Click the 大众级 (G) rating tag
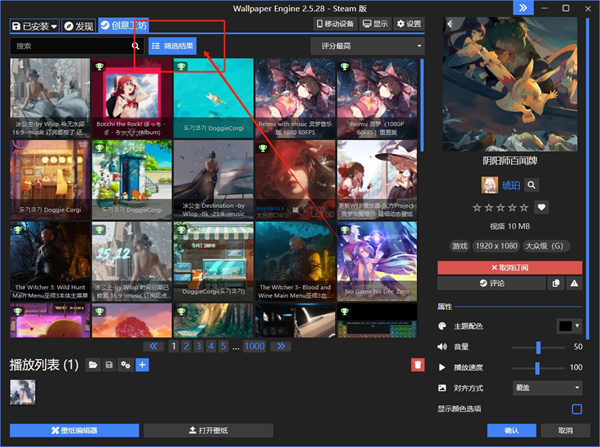This screenshot has height=447, width=600. click(x=544, y=246)
